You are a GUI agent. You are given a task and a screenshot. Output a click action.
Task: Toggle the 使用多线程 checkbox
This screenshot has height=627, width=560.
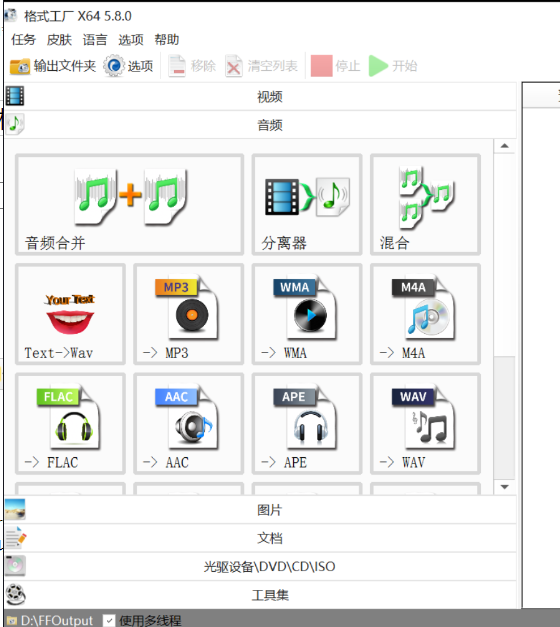(109, 620)
